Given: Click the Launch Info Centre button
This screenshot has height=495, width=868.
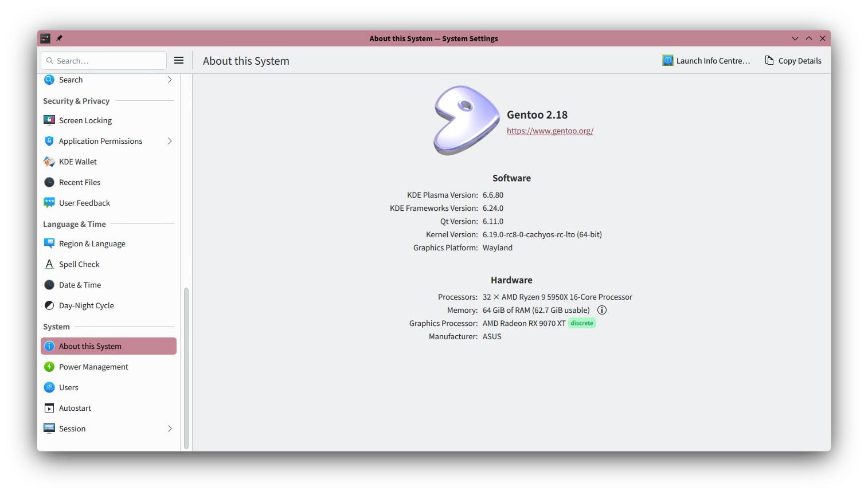Looking at the screenshot, I should (x=706, y=60).
